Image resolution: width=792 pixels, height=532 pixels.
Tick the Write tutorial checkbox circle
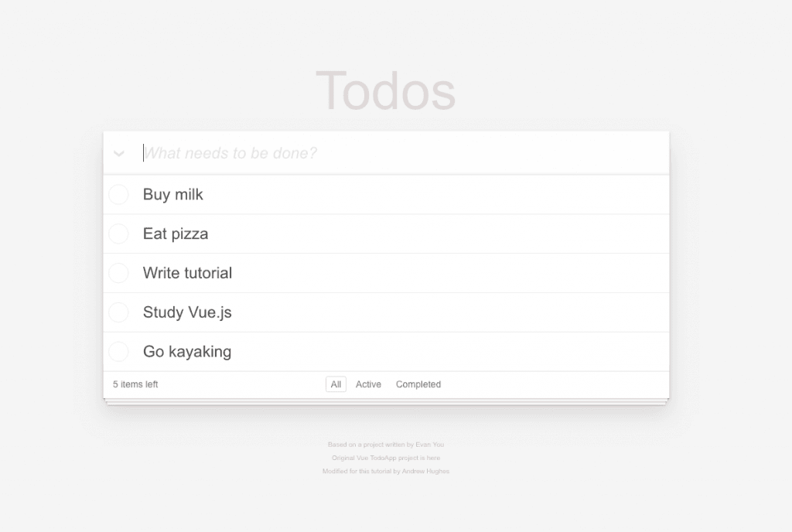[118, 273]
